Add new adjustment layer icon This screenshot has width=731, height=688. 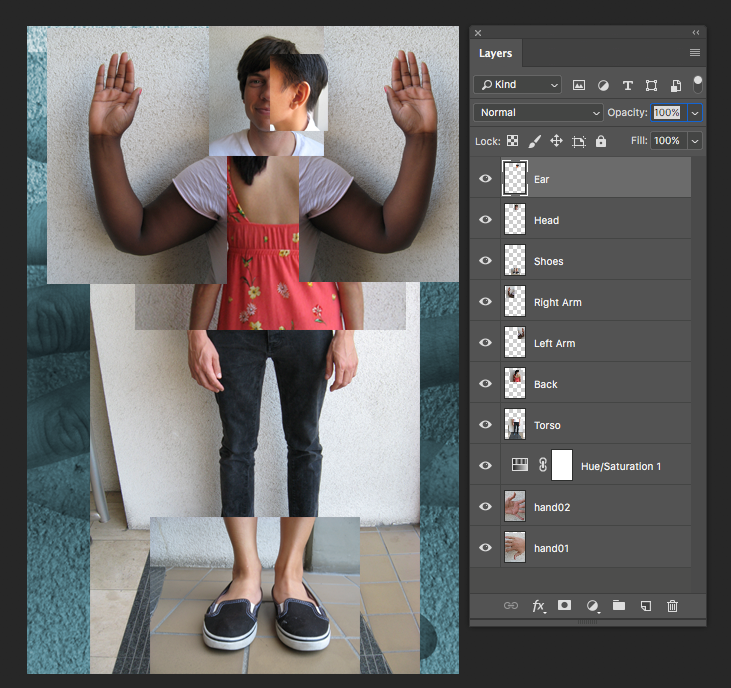coord(592,606)
